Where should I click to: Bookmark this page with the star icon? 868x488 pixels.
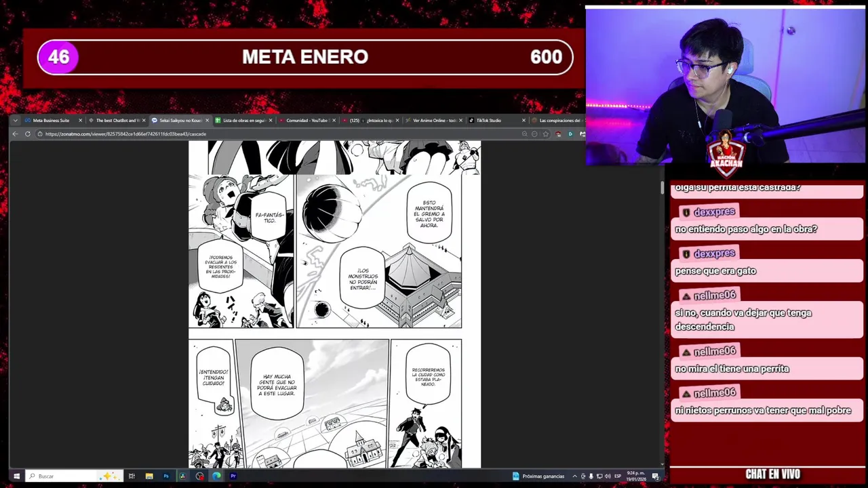[545, 134]
